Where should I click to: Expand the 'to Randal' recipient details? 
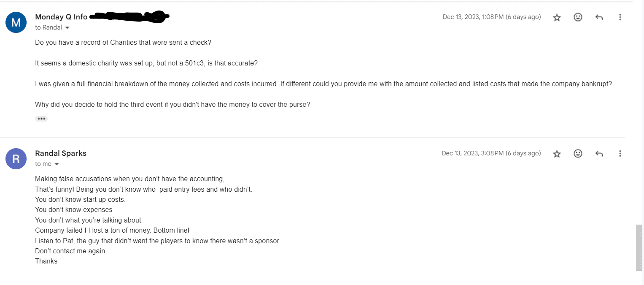(x=67, y=28)
